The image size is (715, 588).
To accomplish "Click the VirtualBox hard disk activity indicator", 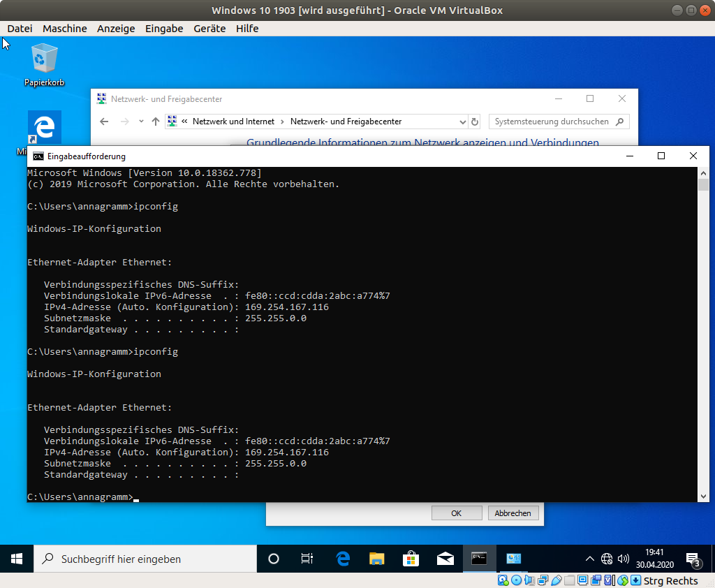I will [x=503, y=580].
